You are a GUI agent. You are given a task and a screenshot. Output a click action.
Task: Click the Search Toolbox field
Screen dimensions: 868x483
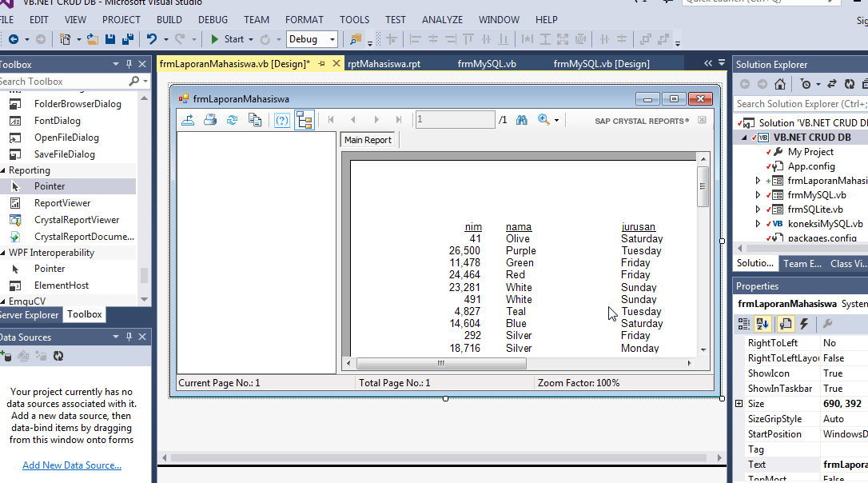64,82
